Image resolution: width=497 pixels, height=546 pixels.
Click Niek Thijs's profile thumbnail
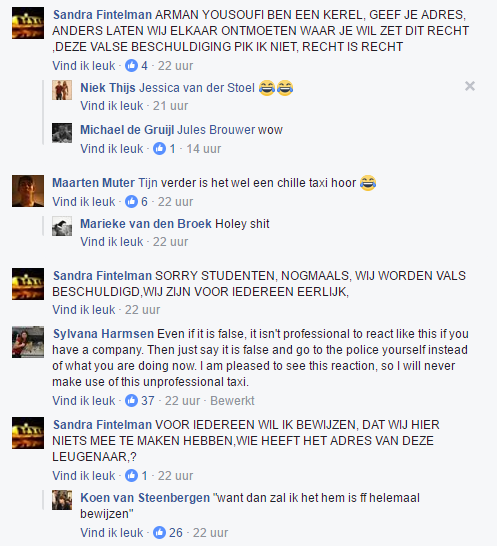point(62,90)
